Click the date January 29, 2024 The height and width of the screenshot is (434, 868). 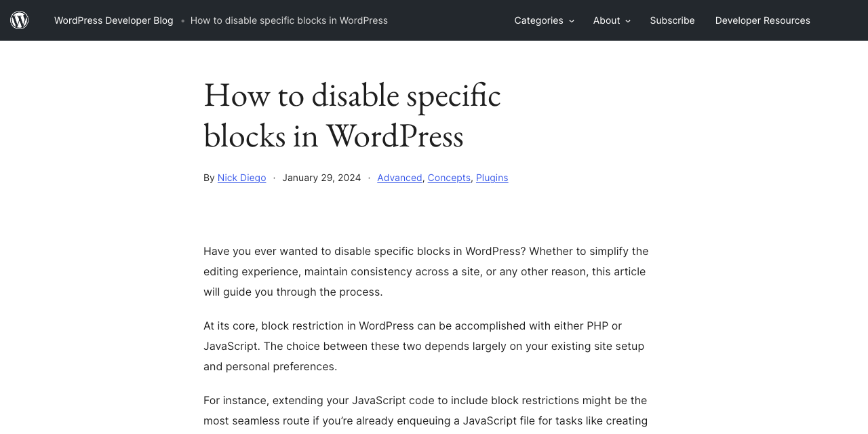point(321,178)
